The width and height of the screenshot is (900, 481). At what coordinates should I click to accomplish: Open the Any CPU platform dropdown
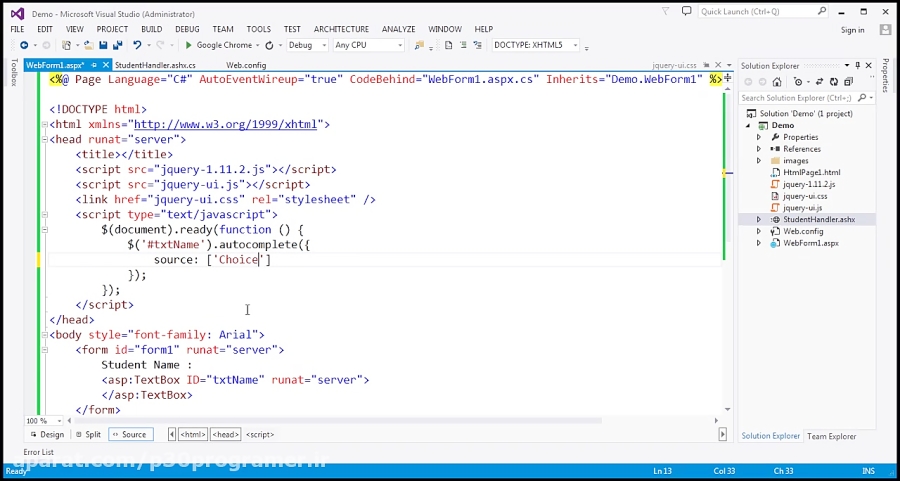point(400,45)
